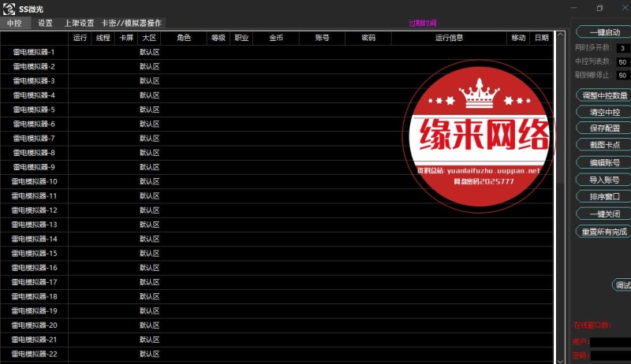631x364 pixels.
Task: Click the 重置所有完成 button
Action: point(604,232)
